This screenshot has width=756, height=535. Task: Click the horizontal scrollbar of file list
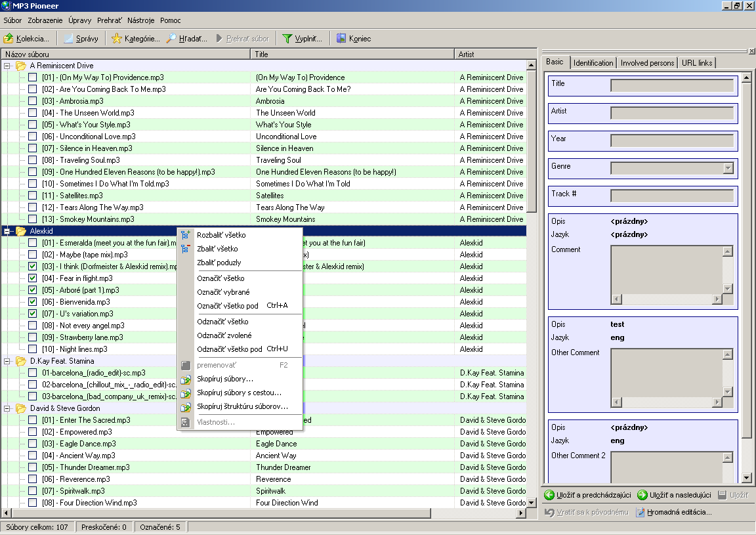click(262, 513)
